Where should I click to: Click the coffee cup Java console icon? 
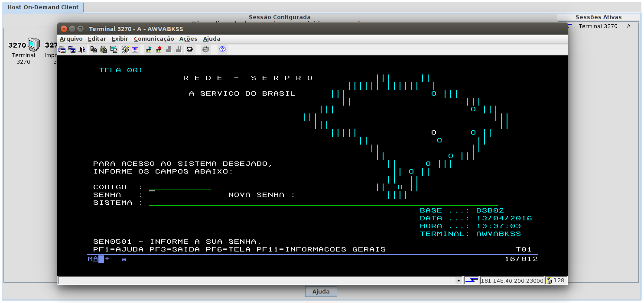[190, 49]
